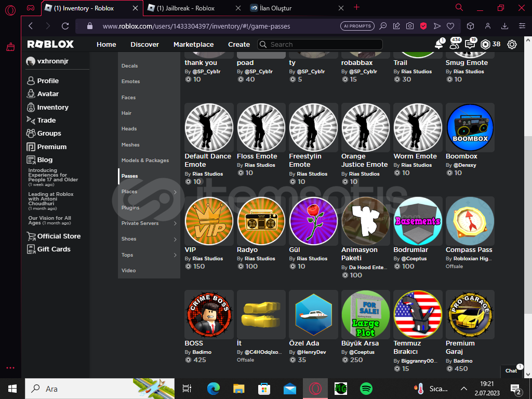
Task: Open Spotify from the taskbar
Action: [x=366, y=389]
